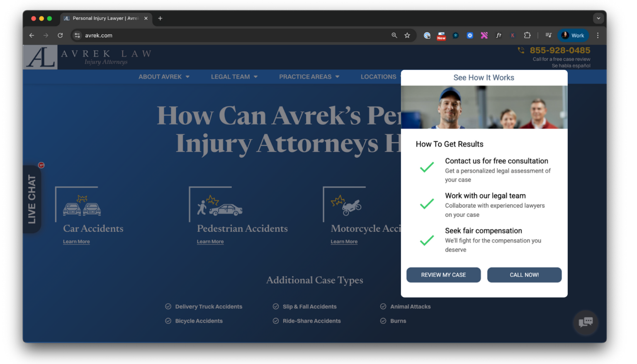Open the Pedestrian Accidents heading
Screen dimensions: 637x364
pyautogui.click(x=242, y=228)
